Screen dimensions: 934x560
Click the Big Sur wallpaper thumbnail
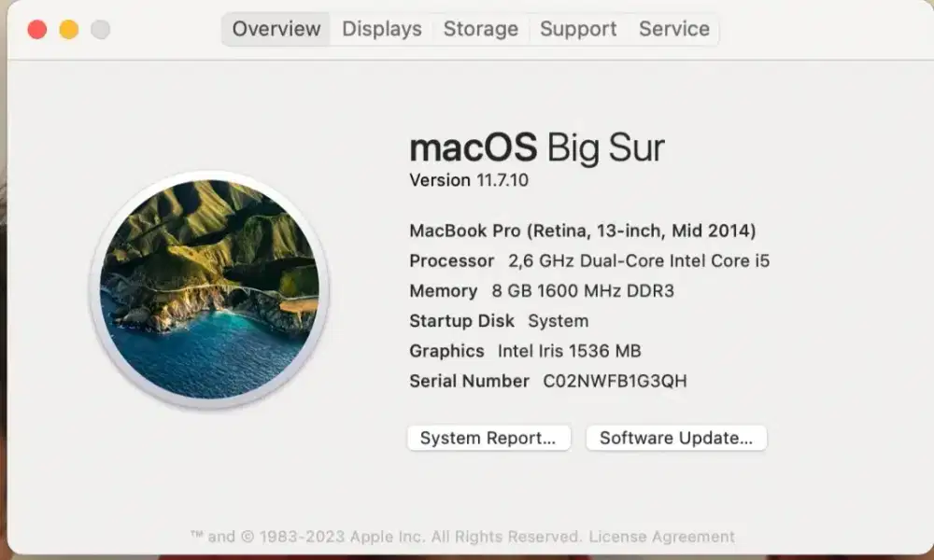[x=213, y=292]
